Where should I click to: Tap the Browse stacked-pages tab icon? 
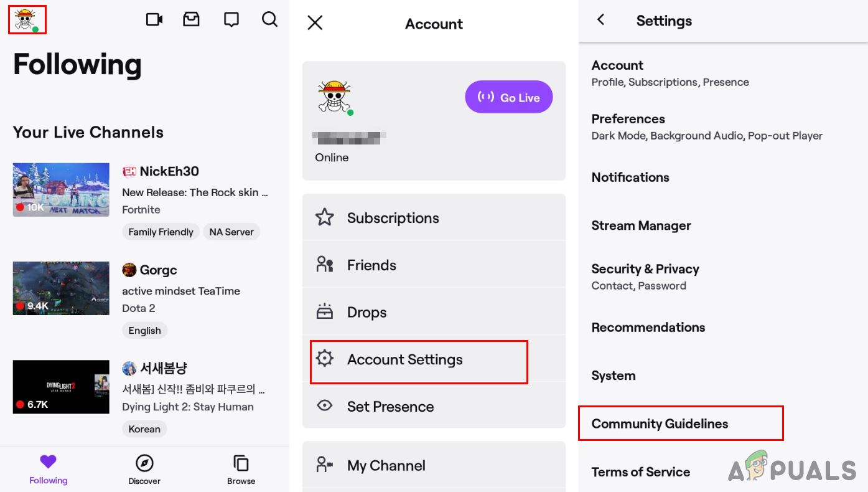tap(241, 463)
